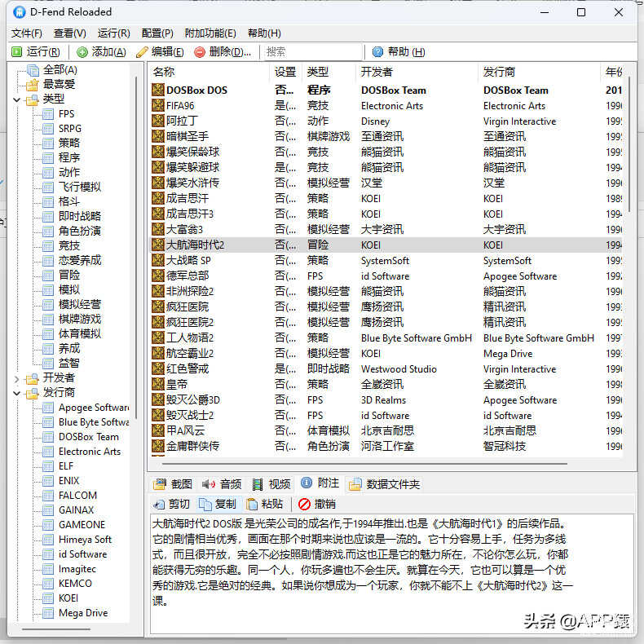Viewport: 644px width, 644px height.
Task: Sort by the 名称 column header
Action: click(x=208, y=72)
